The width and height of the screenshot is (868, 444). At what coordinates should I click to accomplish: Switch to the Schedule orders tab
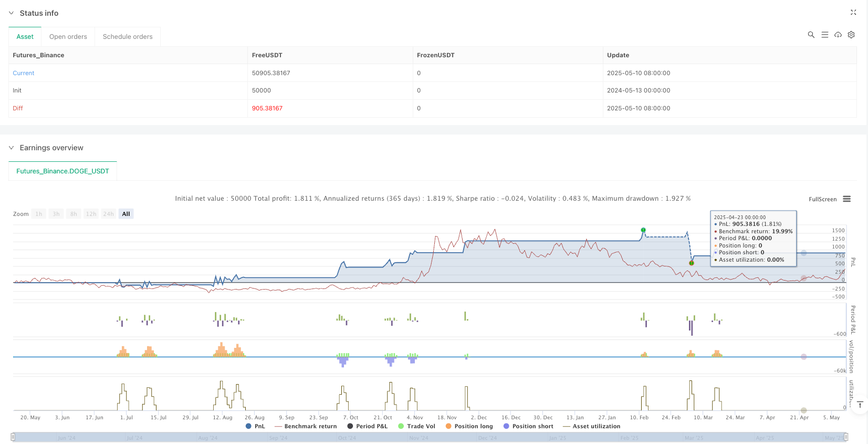tap(128, 37)
